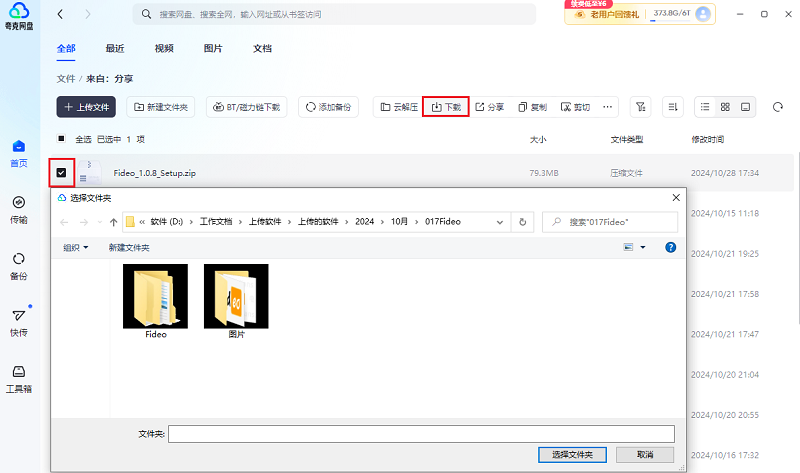Click the 剪切 cut button
This screenshot has width=800, height=473.
tap(575, 107)
